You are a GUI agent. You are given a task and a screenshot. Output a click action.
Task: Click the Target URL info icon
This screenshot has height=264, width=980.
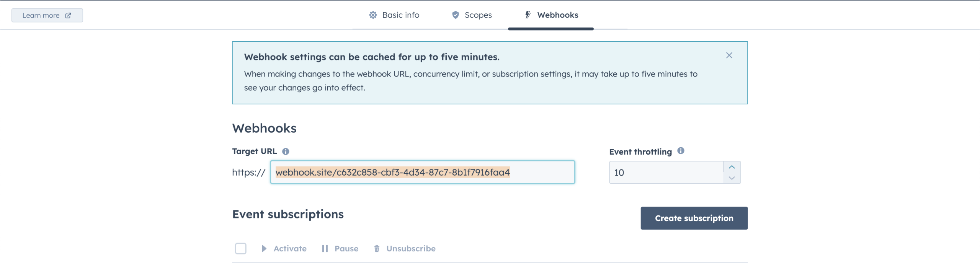[x=286, y=152]
